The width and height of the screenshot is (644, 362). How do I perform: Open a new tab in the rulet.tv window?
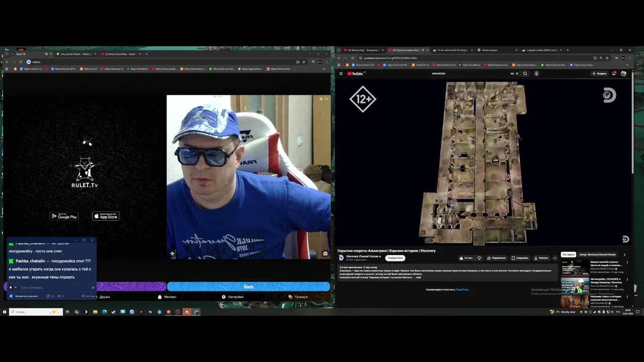coord(146,54)
